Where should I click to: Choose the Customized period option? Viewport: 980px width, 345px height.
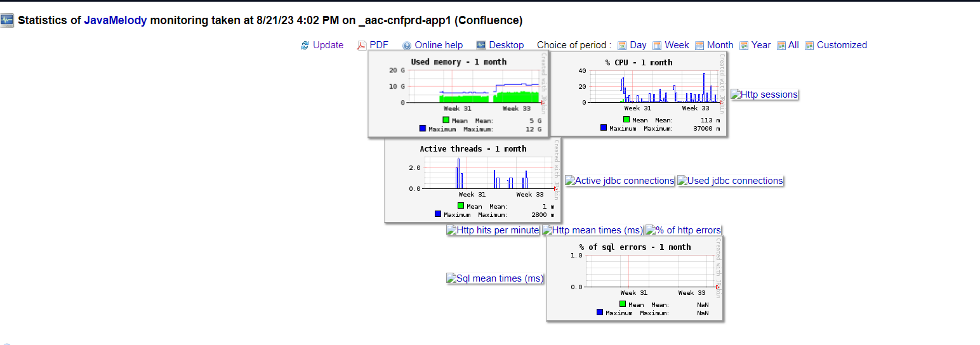[x=842, y=45]
